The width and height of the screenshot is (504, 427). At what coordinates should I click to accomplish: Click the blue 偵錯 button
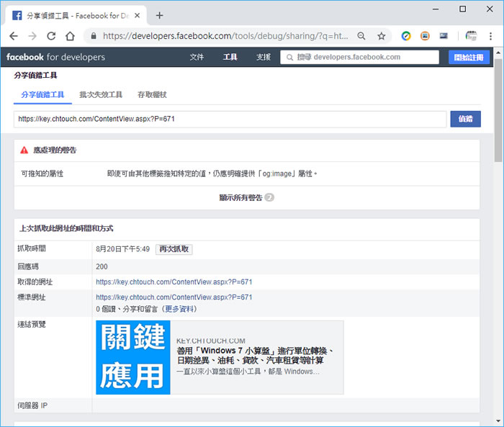465,119
